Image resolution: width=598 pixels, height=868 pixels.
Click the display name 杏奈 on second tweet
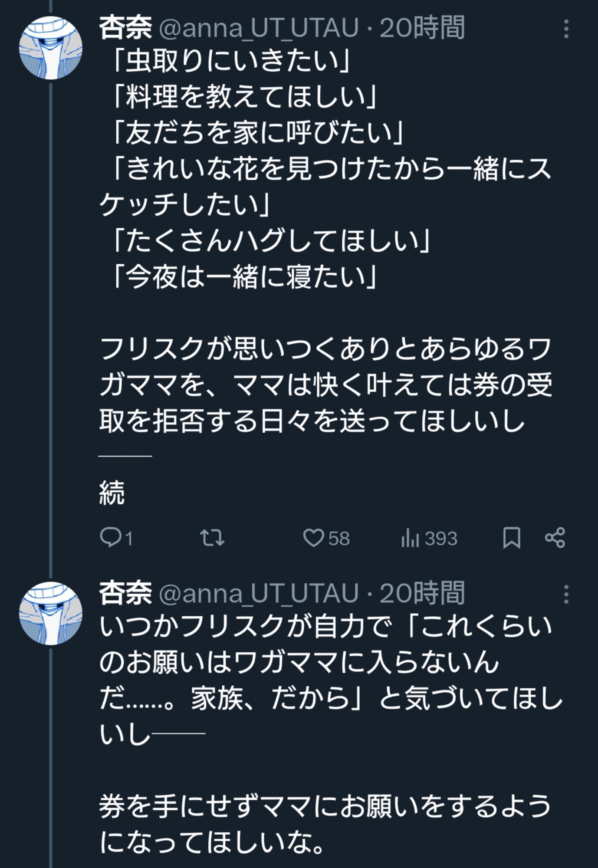125,593
